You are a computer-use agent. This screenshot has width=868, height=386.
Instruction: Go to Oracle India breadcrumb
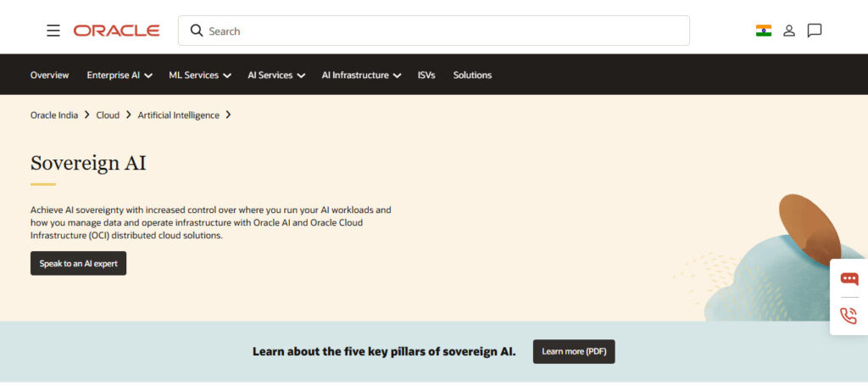click(x=54, y=115)
